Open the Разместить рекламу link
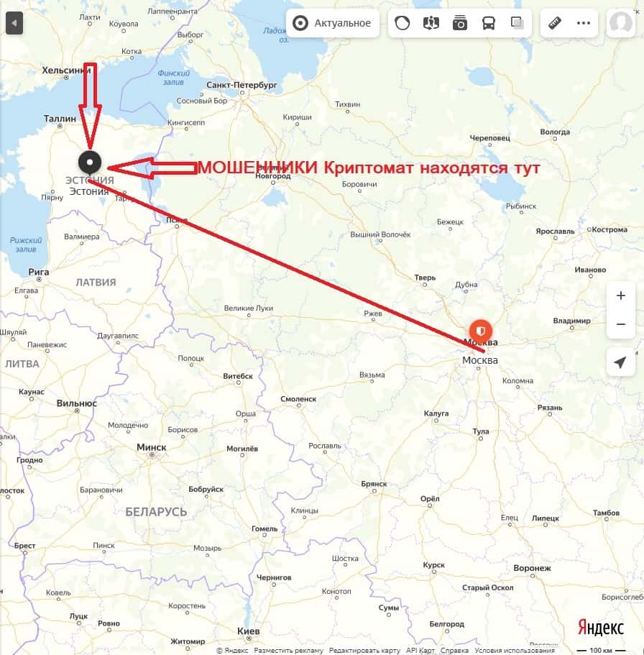 point(288,651)
